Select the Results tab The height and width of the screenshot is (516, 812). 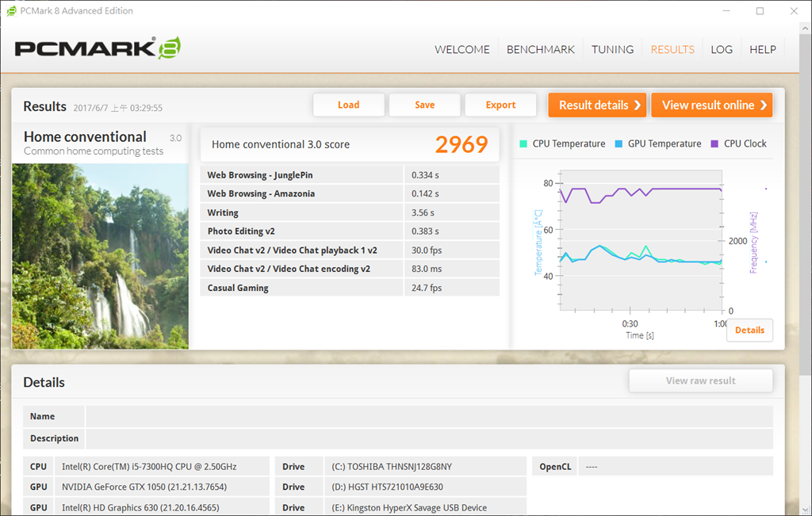pyautogui.click(x=672, y=49)
